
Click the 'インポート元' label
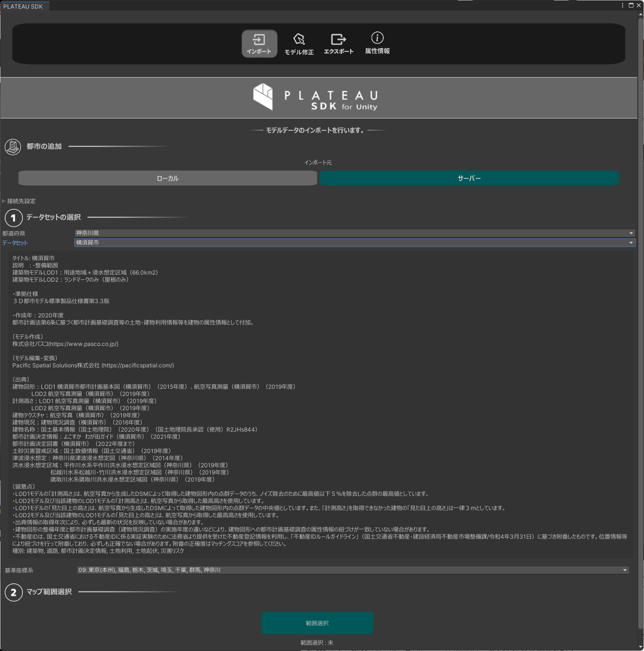[x=318, y=163]
